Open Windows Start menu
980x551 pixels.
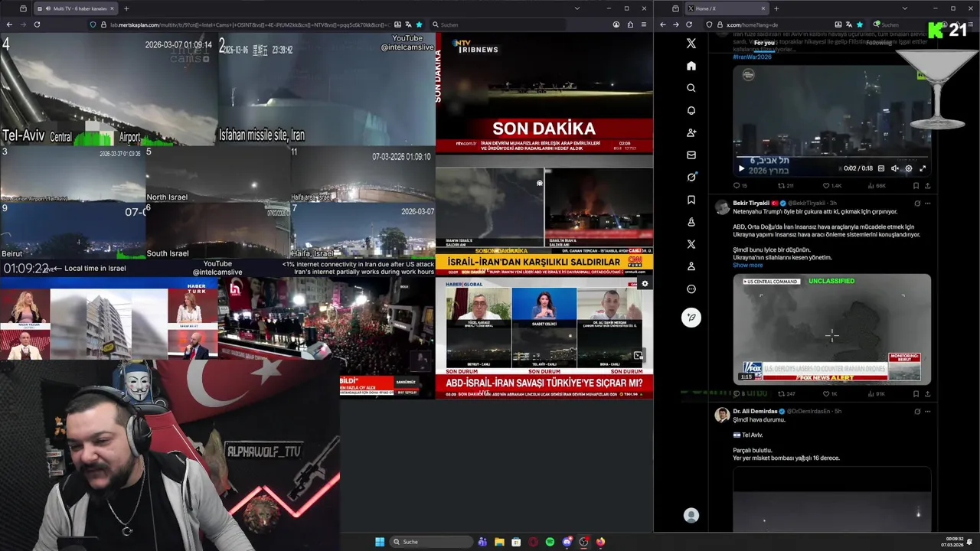click(380, 542)
